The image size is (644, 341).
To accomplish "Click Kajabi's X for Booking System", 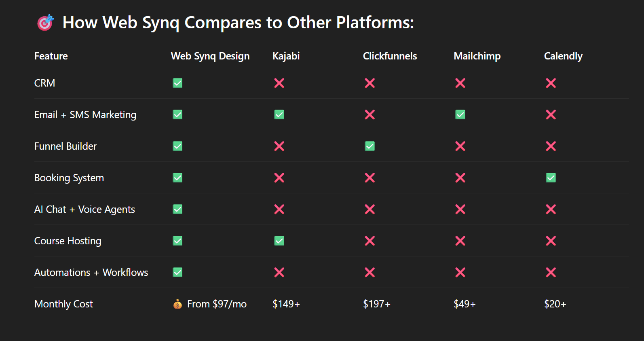I will point(279,178).
